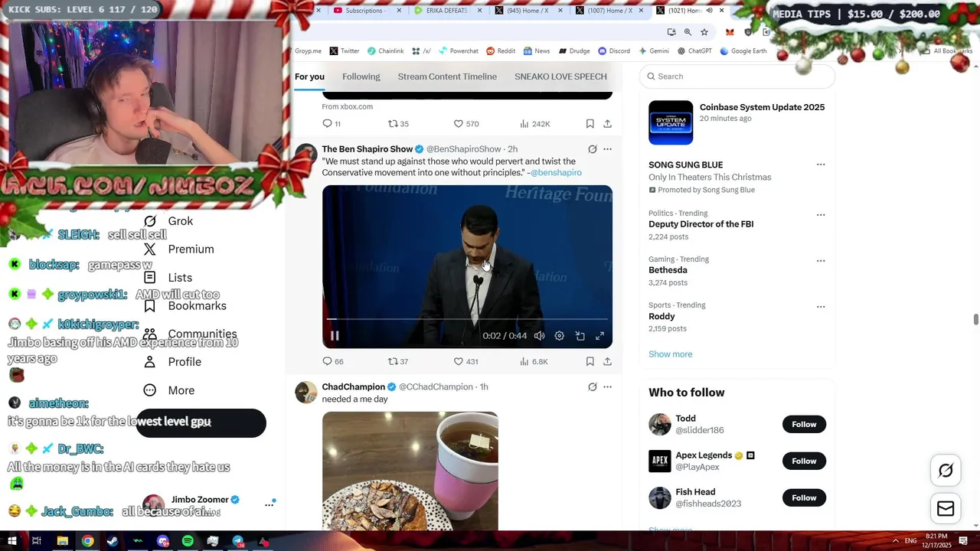Show hidden system tray icons

pyautogui.click(x=895, y=541)
